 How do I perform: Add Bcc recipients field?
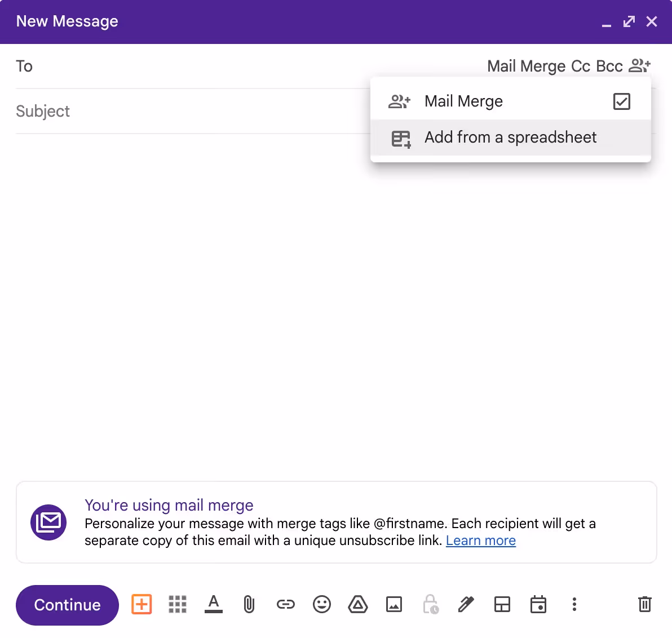(x=609, y=67)
